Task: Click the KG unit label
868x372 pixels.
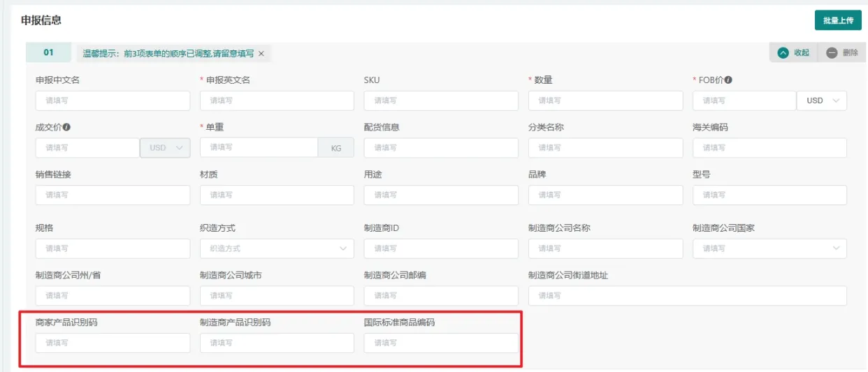Action: click(x=336, y=148)
